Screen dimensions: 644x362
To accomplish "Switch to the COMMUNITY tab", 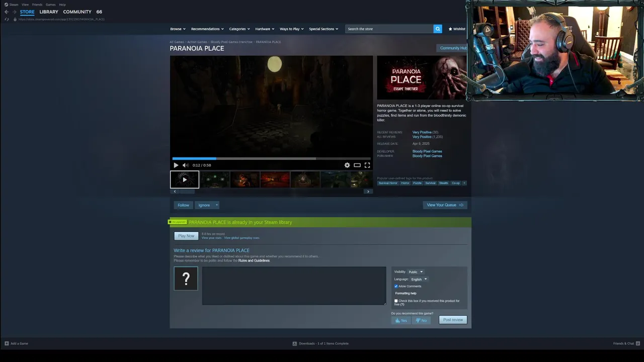I will [77, 12].
